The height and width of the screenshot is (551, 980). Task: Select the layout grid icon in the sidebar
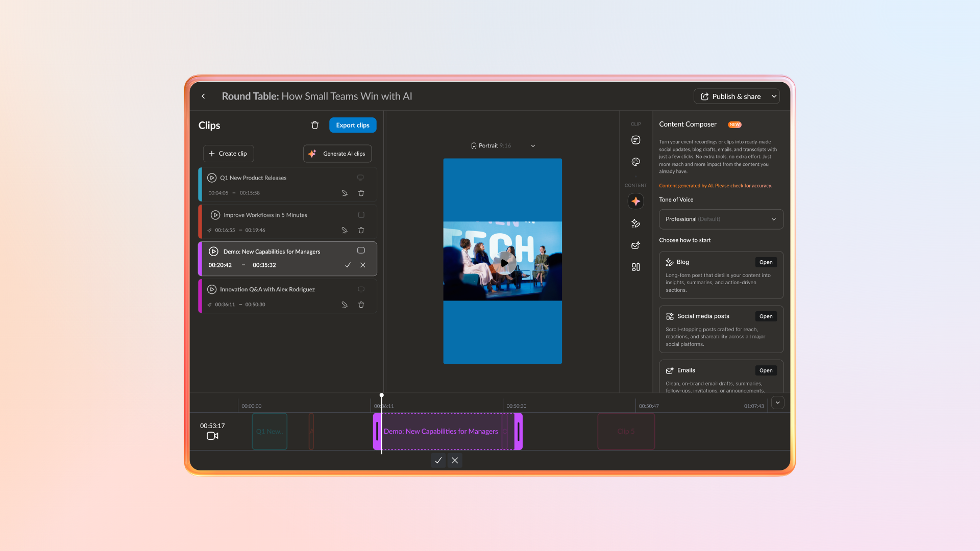pyautogui.click(x=635, y=267)
